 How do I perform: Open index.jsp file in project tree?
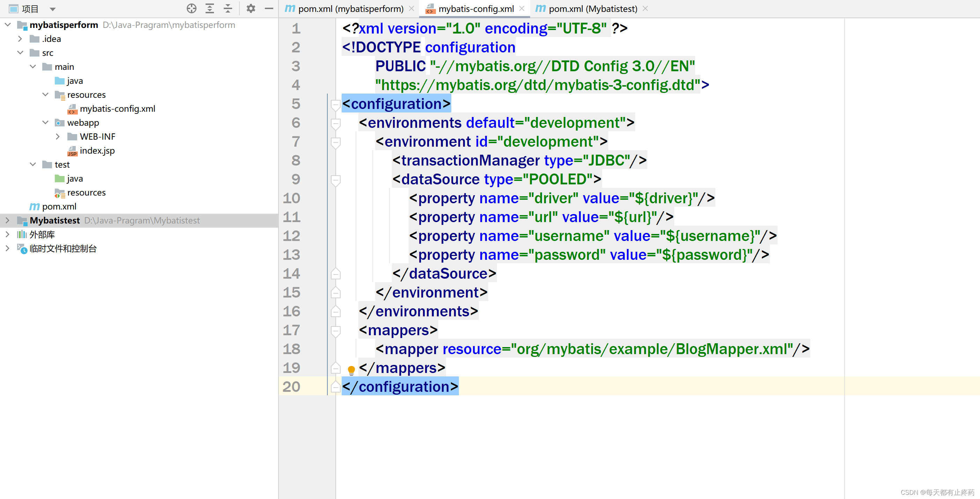[97, 151]
